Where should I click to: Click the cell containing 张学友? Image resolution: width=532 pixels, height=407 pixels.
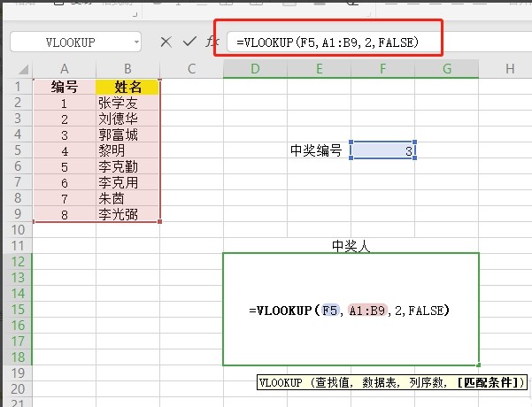(x=127, y=103)
